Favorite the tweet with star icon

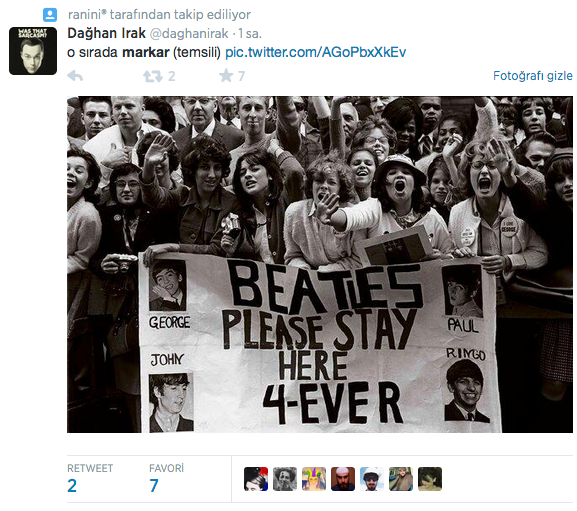click(x=226, y=76)
